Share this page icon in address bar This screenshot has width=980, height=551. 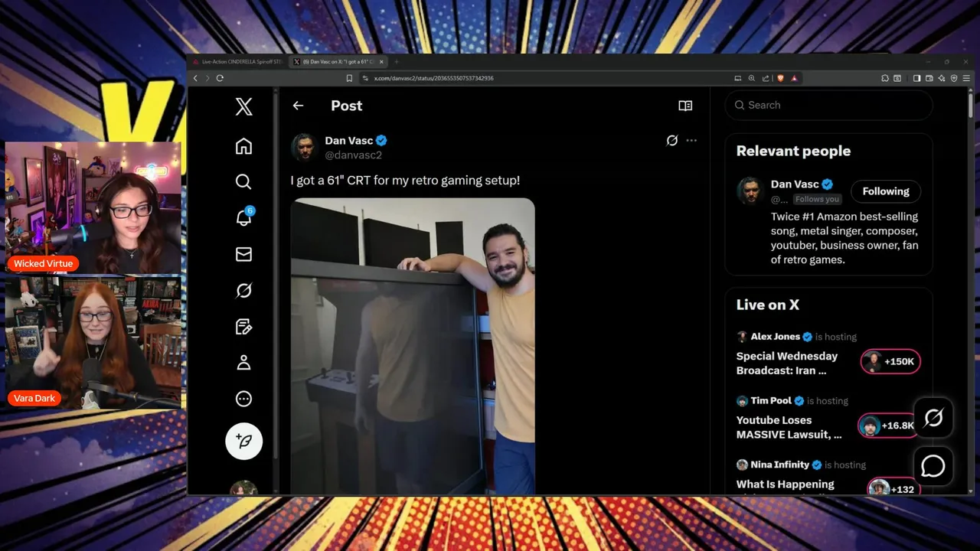tap(766, 78)
